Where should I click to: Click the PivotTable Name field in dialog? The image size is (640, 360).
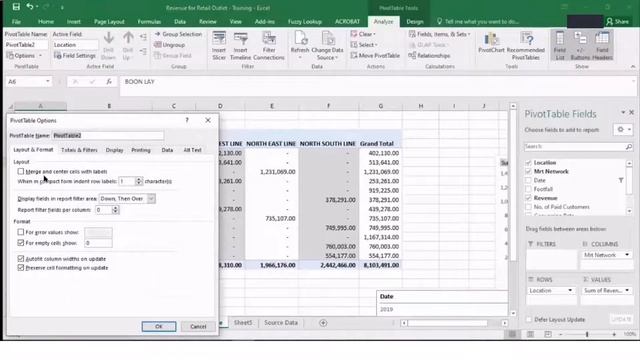pyautogui.click(x=108, y=136)
